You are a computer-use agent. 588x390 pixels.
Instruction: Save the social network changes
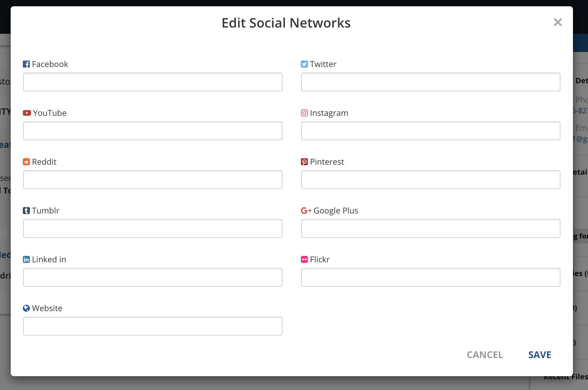pyautogui.click(x=540, y=355)
